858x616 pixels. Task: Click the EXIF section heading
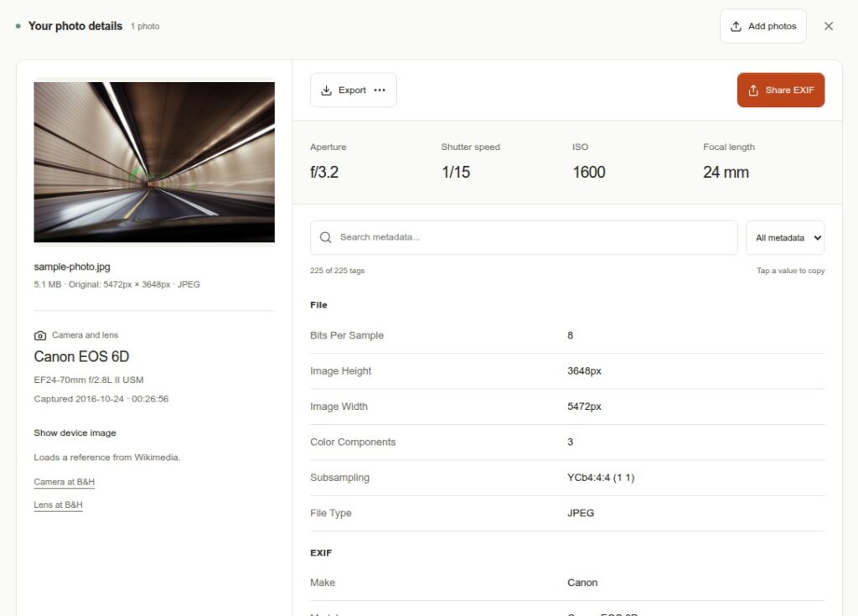click(321, 553)
